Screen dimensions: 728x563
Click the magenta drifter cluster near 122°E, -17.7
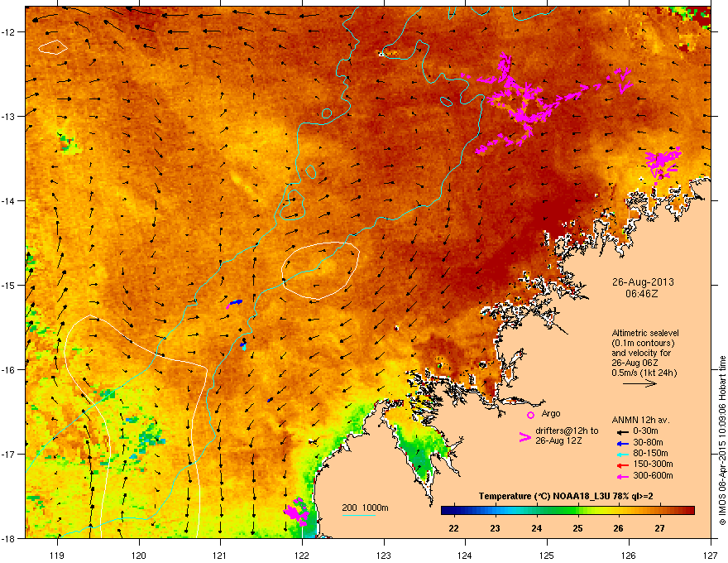[x=296, y=511]
